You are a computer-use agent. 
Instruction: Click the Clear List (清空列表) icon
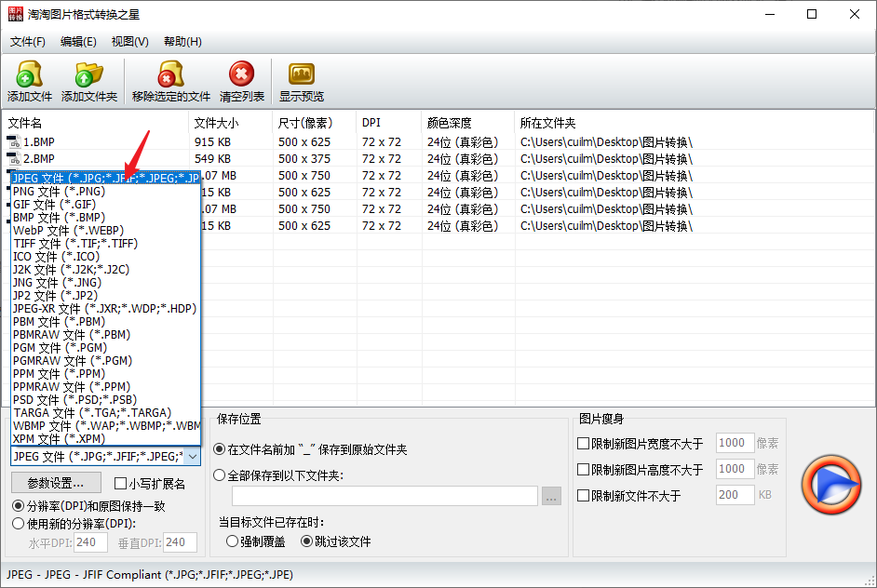pos(242,73)
